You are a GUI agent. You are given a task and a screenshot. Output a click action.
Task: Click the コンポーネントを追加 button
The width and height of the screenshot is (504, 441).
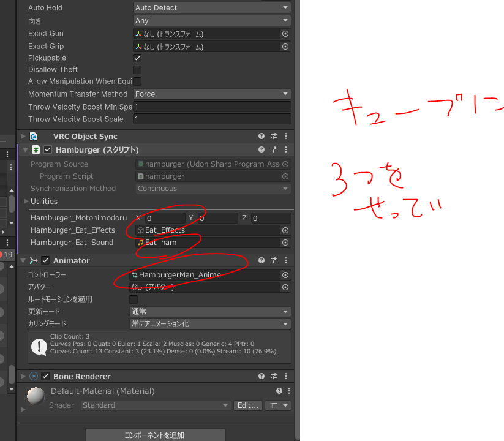155,435
